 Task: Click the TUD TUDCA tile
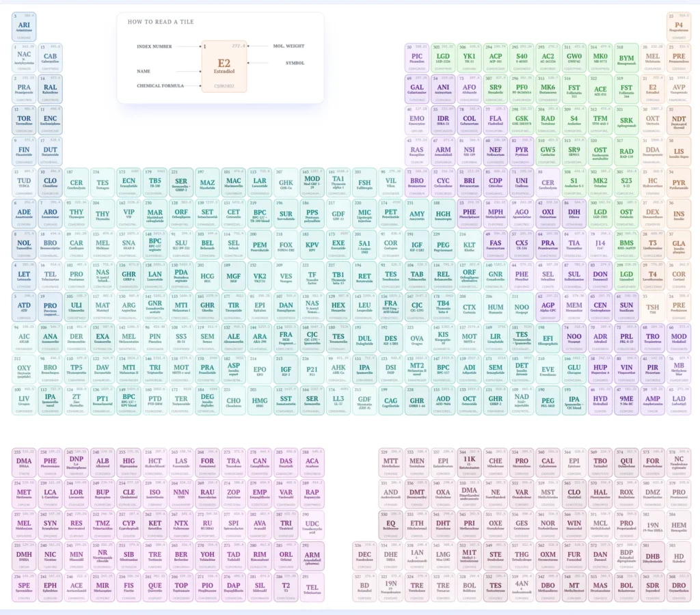point(24,182)
